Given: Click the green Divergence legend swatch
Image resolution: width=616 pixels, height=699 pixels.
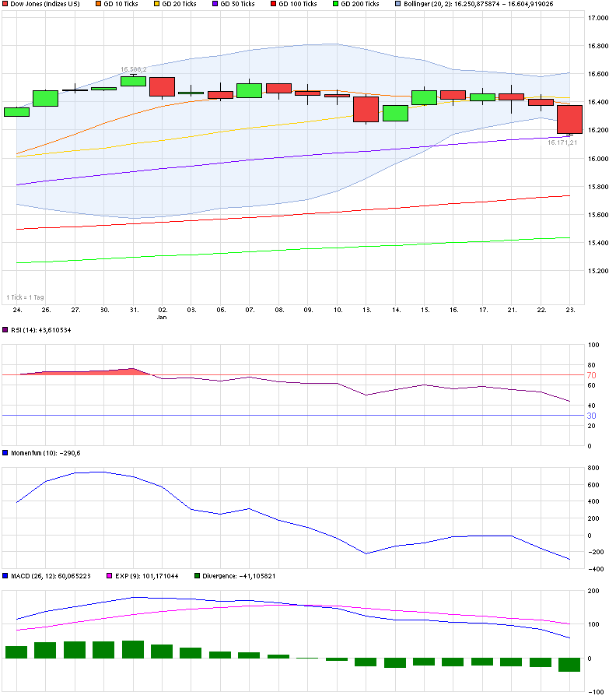Looking at the screenshot, I should [197, 576].
